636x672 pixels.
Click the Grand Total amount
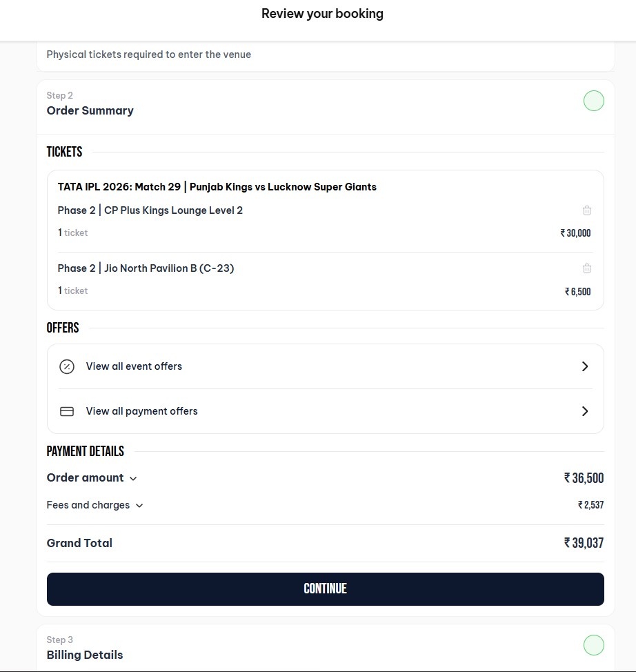coord(584,543)
